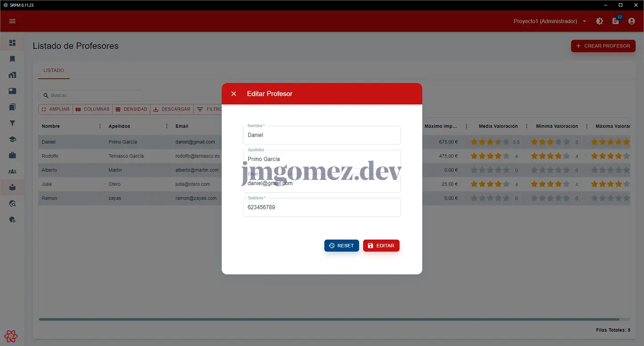The image size is (644, 346).
Task: Close the Editar Profesor dialog with X
Action: click(x=233, y=94)
